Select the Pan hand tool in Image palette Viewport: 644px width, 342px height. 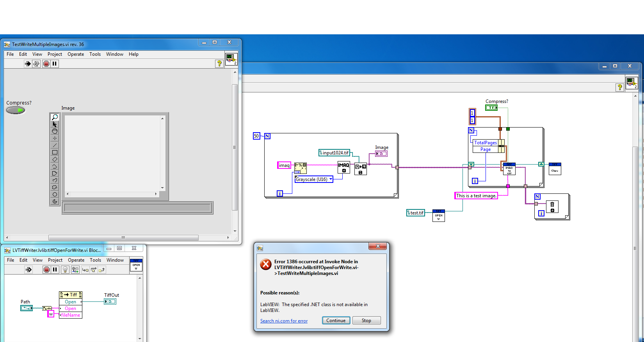click(x=55, y=131)
